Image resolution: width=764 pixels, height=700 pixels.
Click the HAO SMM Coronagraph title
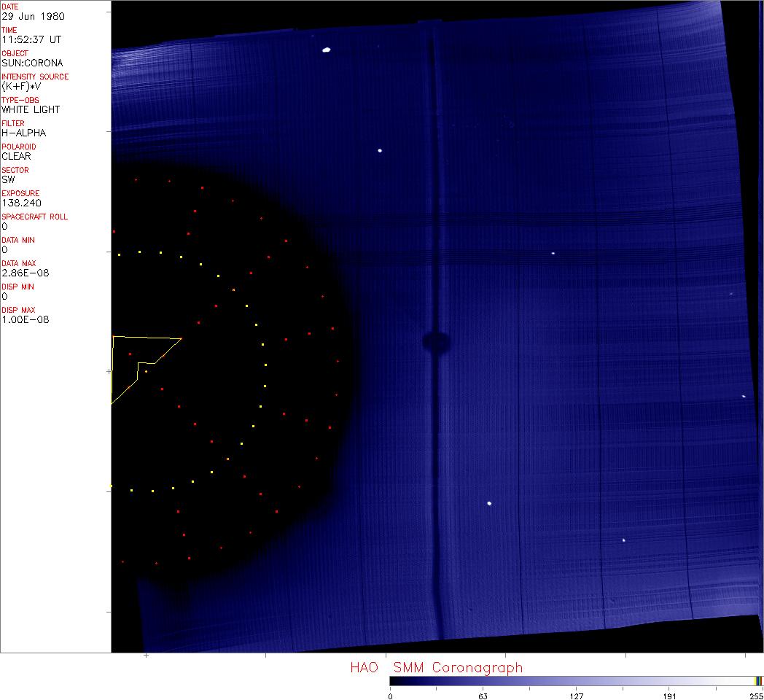pos(436,667)
